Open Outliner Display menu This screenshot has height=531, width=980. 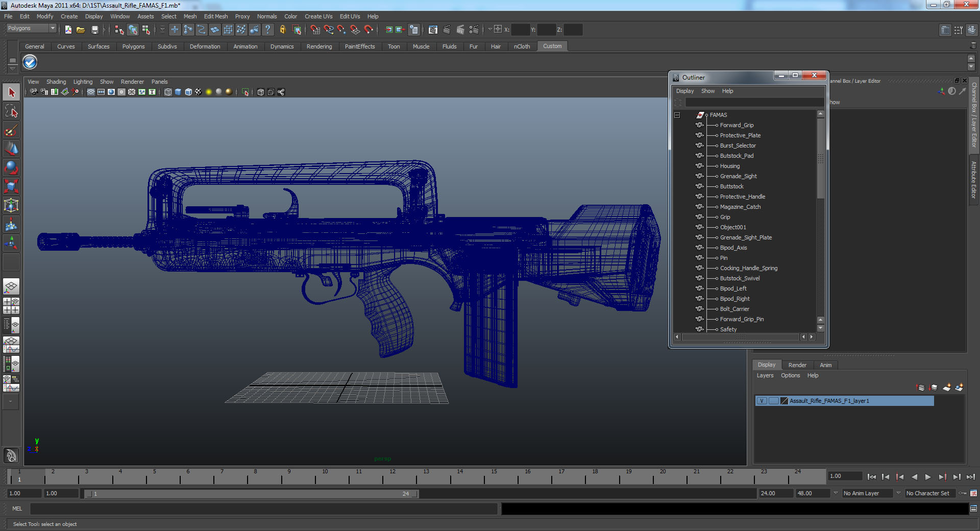pyautogui.click(x=685, y=91)
